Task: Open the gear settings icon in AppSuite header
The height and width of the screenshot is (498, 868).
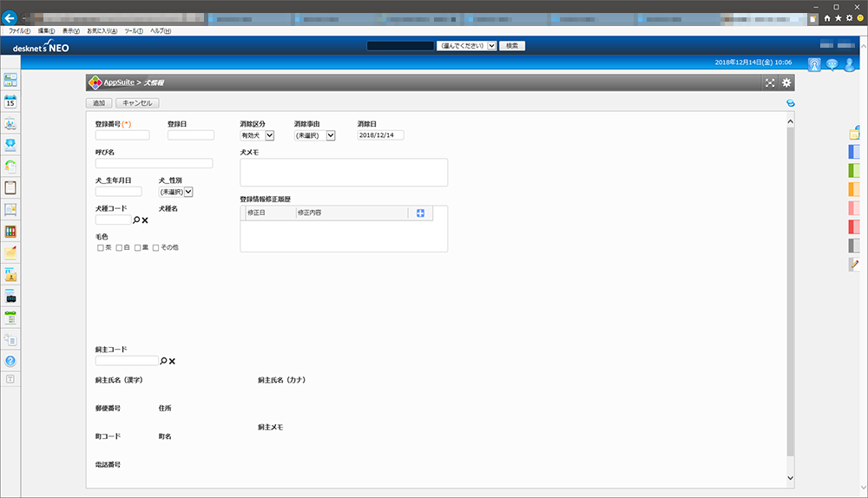Action: [x=786, y=82]
